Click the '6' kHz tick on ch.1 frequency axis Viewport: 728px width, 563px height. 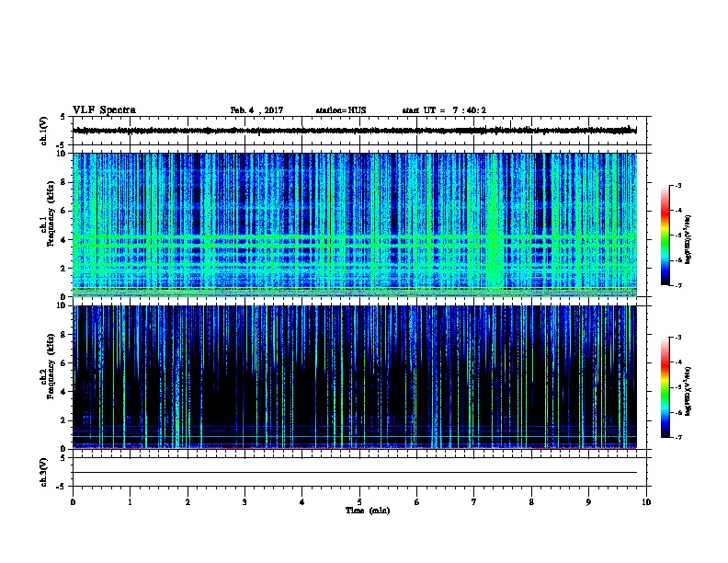click(x=63, y=211)
